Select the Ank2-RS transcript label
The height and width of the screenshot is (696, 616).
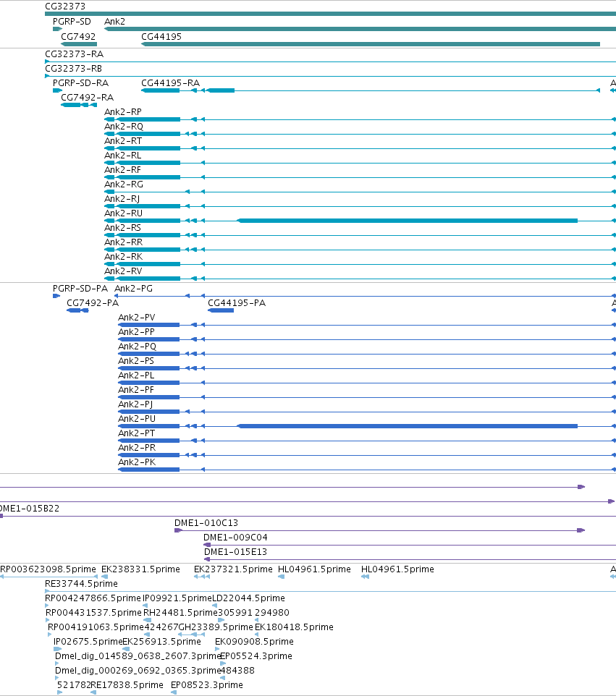pos(122,228)
